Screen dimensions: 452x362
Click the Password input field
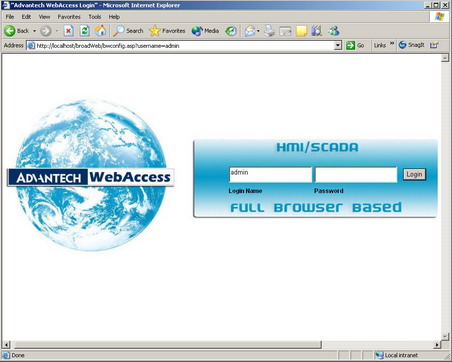click(x=356, y=175)
